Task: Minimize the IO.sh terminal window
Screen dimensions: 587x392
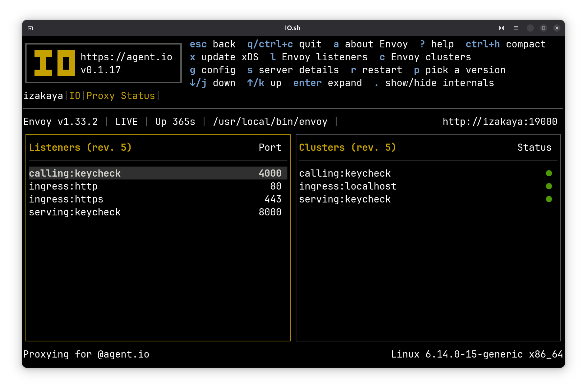Action: pos(530,28)
